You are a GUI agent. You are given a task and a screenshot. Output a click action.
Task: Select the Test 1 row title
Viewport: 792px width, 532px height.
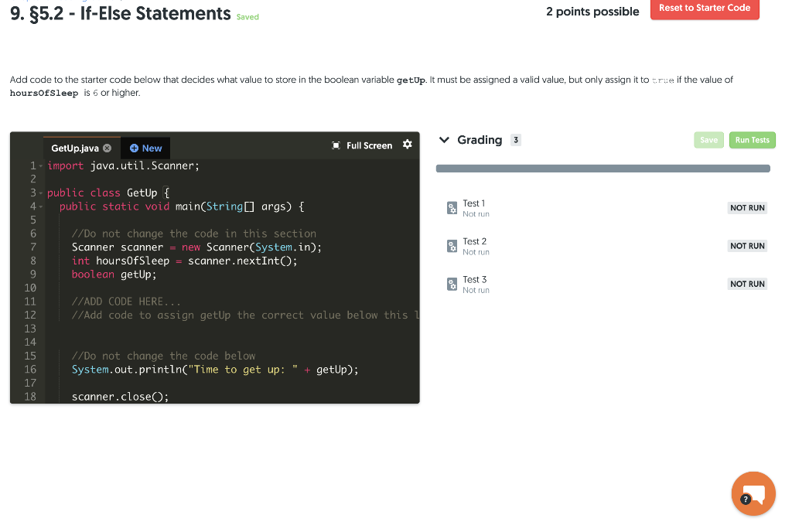(x=474, y=203)
